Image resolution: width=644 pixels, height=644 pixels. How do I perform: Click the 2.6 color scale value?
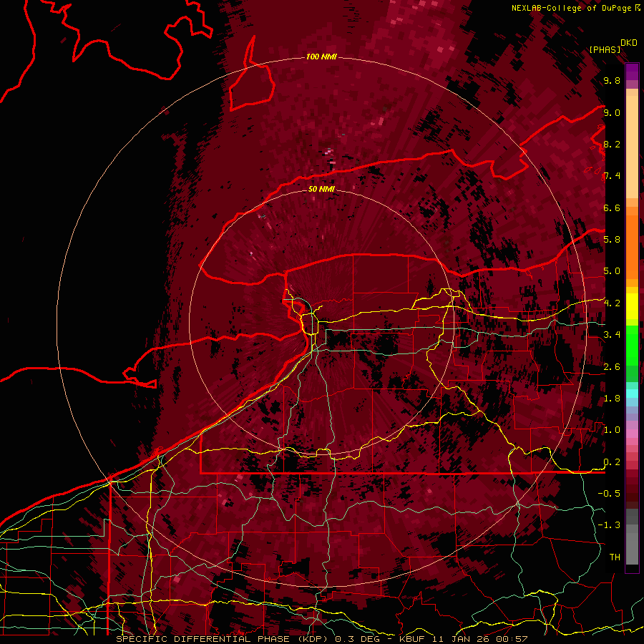pos(612,367)
